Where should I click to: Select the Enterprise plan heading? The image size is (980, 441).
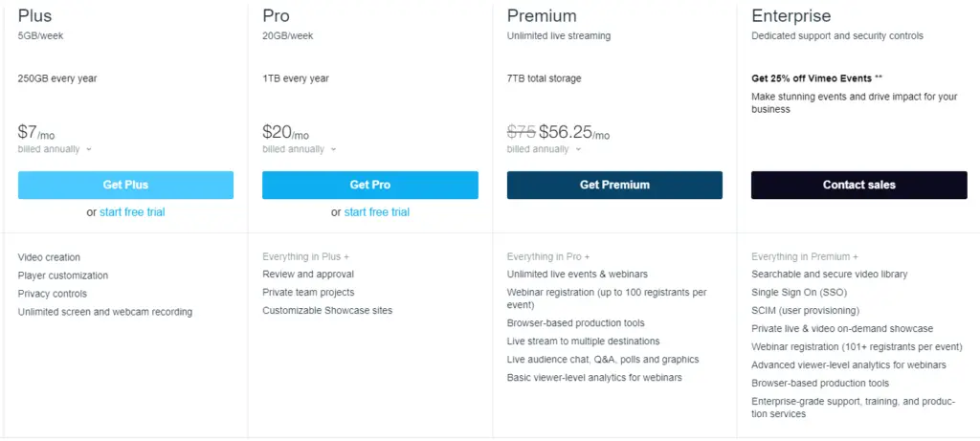[x=791, y=16]
